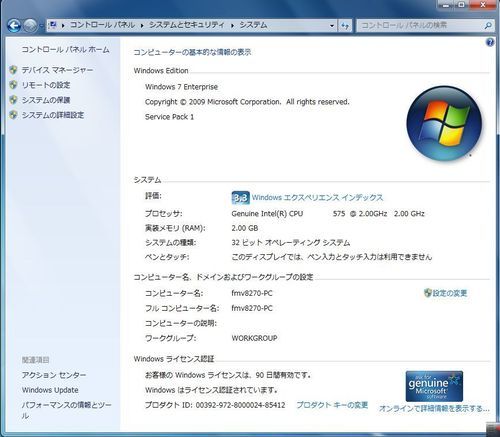This screenshot has height=437, width=500.
Task: Click shield icon beside 設定の変更
Action: (x=428, y=293)
